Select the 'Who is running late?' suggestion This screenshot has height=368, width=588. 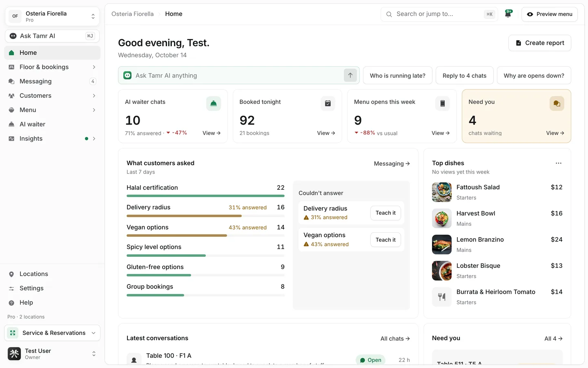click(398, 76)
